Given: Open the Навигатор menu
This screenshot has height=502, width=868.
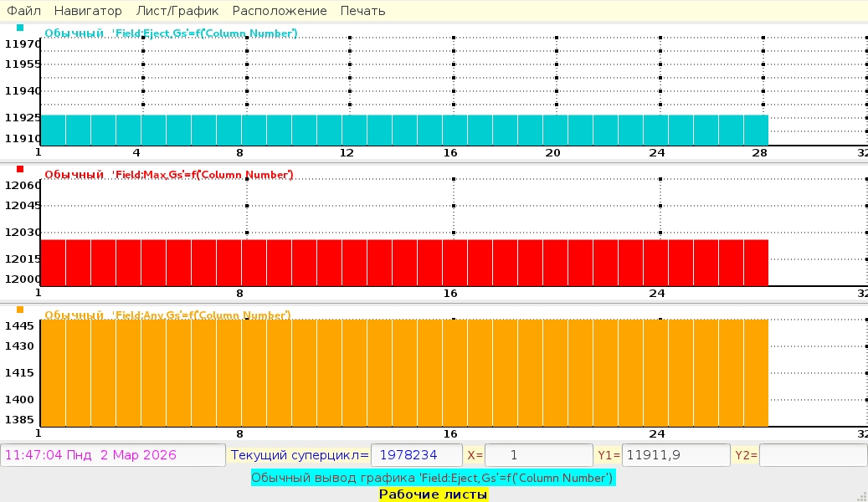Looking at the screenshot, I should (x=88, y=11).
